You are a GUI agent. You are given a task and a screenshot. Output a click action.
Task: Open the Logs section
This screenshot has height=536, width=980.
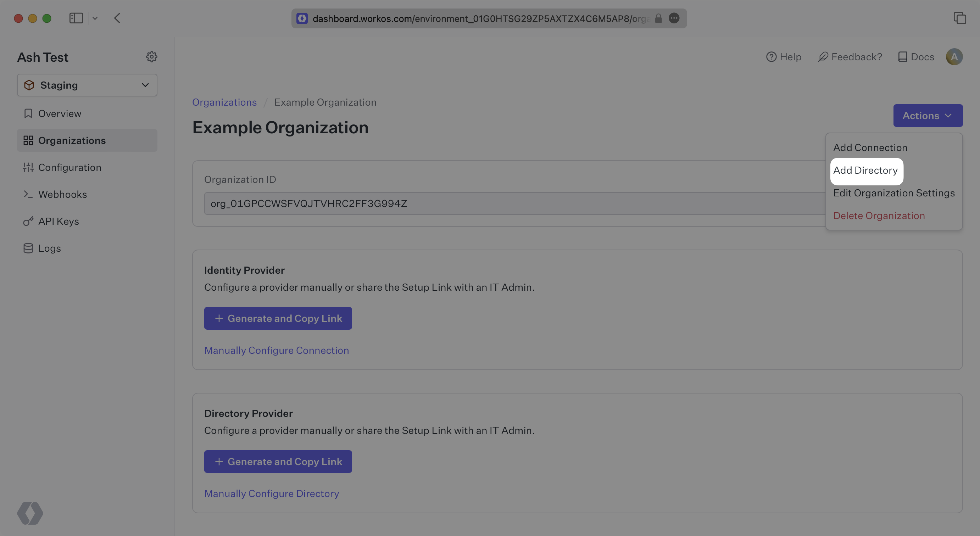pyautogui.click(x=49, y=249)
